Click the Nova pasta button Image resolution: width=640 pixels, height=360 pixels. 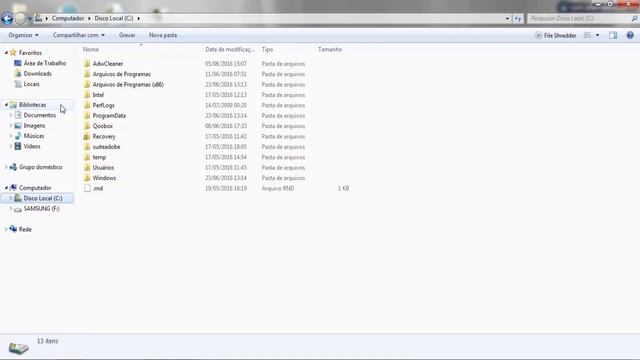pos(163,35)
